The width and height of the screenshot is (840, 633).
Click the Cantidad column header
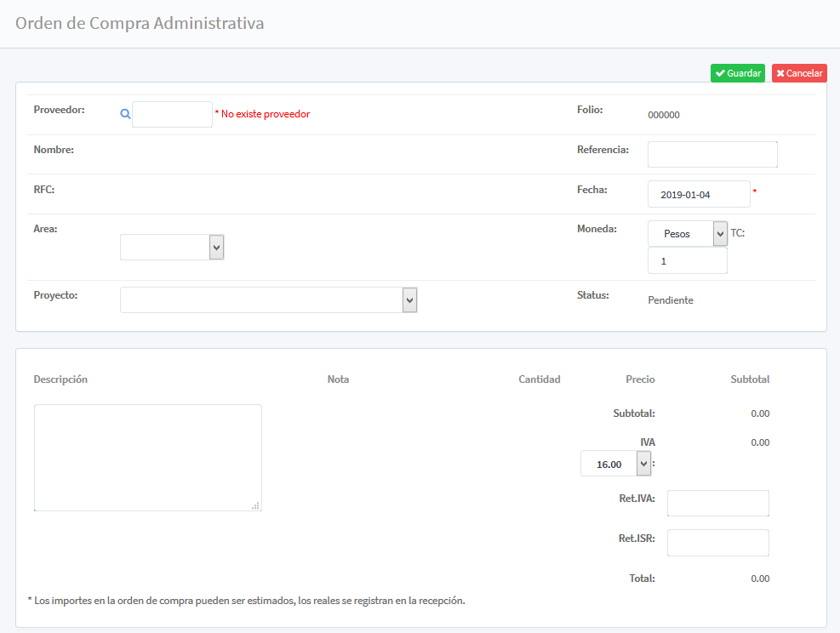point(540,379)
